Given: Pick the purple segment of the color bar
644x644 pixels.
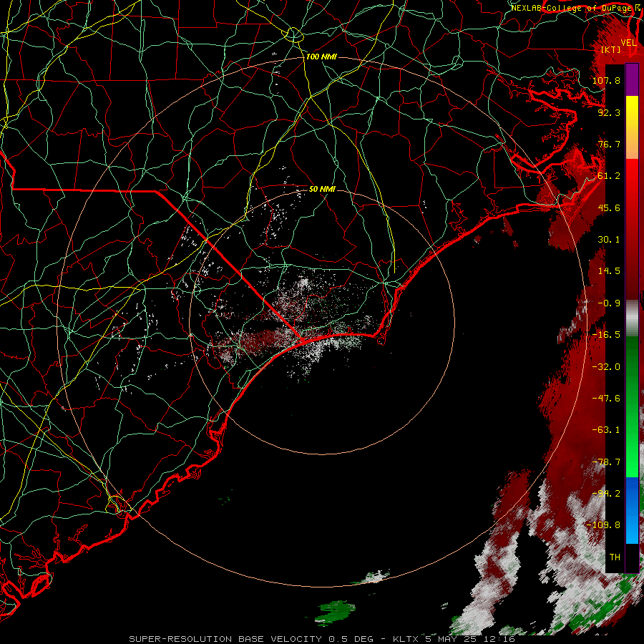Looking at the screenshot, I should click(632, 79).
